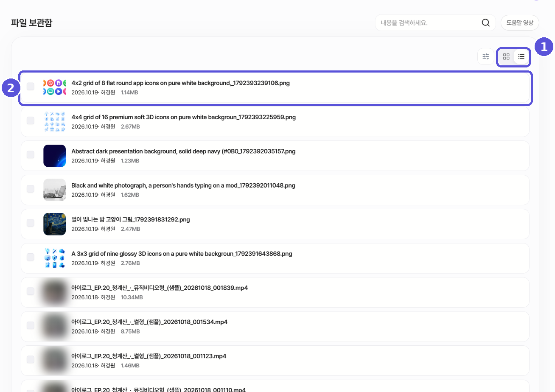The height and width of the screenshot is (392, 555).
Task: Click file name "Abstract dark presentation background, solid deep navy (#0B0_1792392035157.png"
Action: click(x=183, y=151)
